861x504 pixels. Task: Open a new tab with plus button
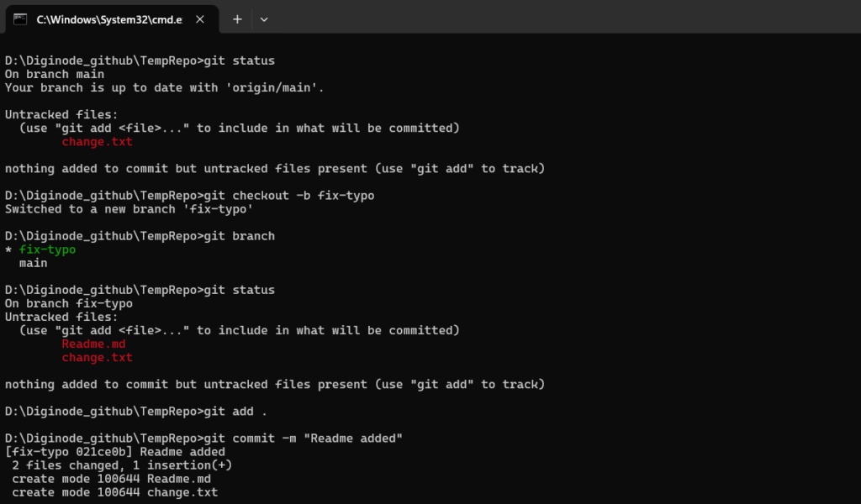pyautogui.click(x=237, y=18)
